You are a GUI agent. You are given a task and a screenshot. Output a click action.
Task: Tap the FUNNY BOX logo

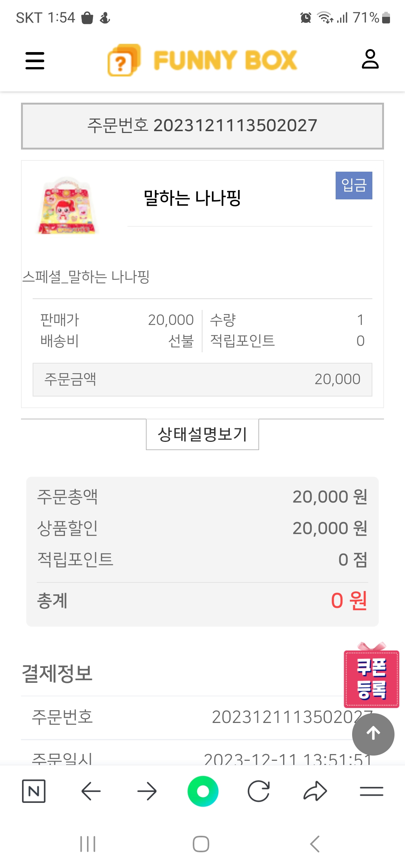tap(202, 60)
